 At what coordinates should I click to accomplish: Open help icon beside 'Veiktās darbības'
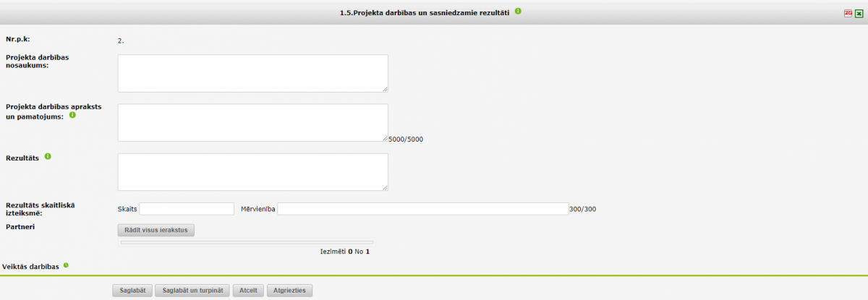pyautogui.click(x=66, y=265)
